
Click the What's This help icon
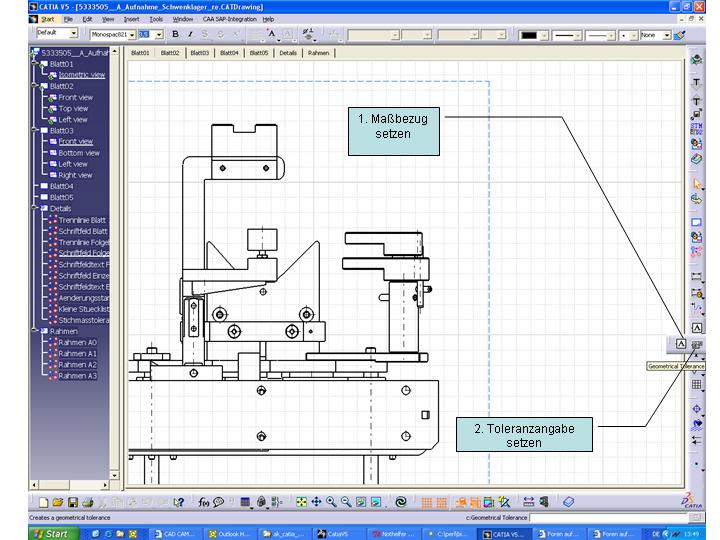pyautogui.click(x=179, y=502)
